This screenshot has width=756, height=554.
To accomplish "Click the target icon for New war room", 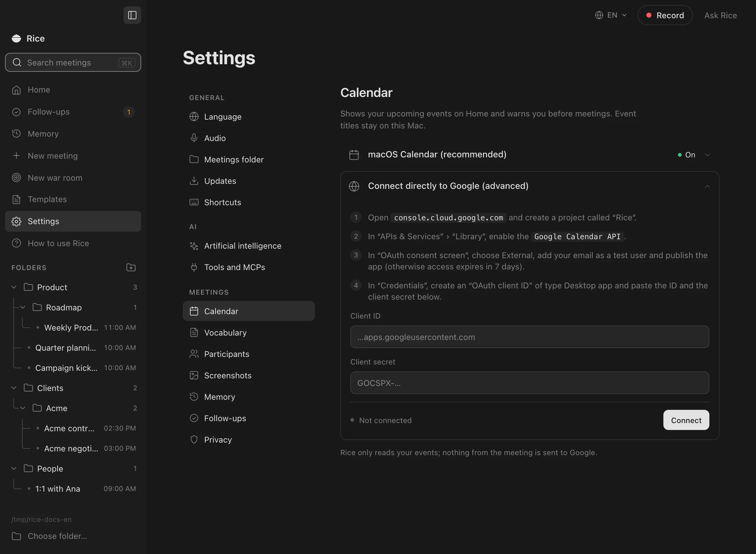I will pos(16,178).
